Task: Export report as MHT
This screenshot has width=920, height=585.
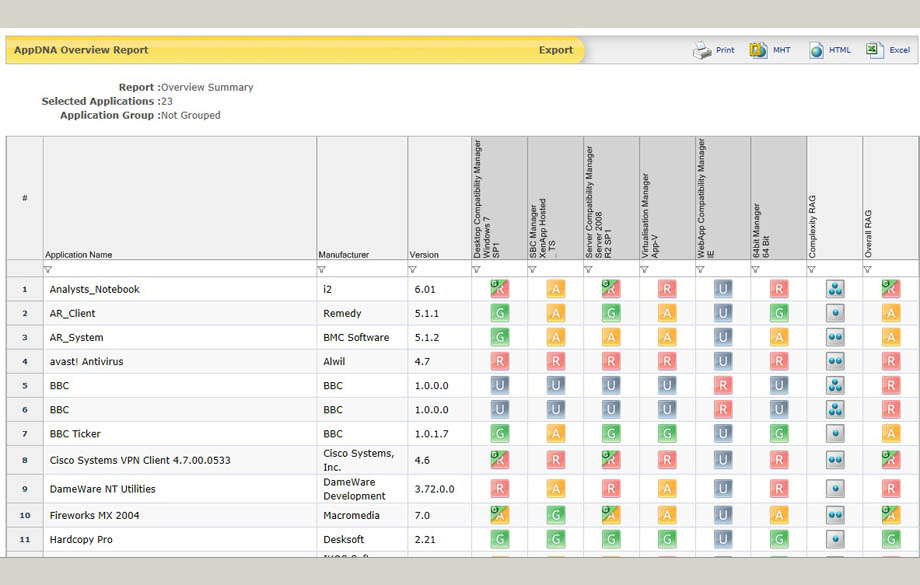Action: coord(770,50)
